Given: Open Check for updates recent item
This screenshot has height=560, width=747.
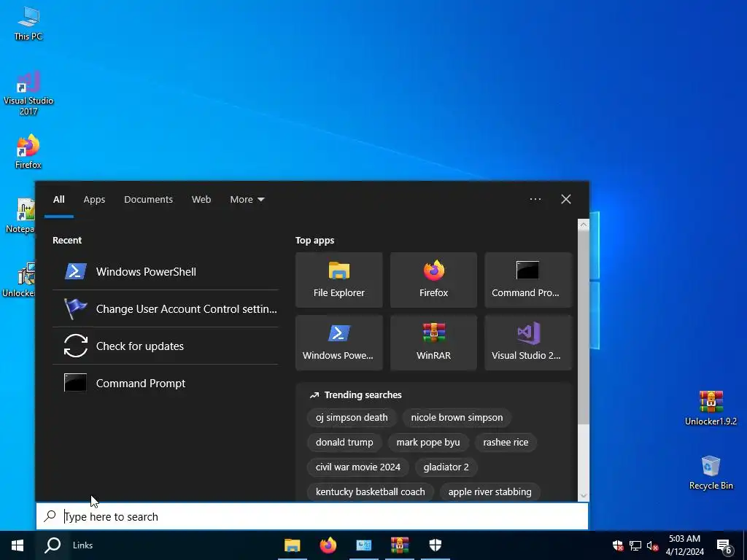Looking at the screenshot, I should tap(166, 346).
